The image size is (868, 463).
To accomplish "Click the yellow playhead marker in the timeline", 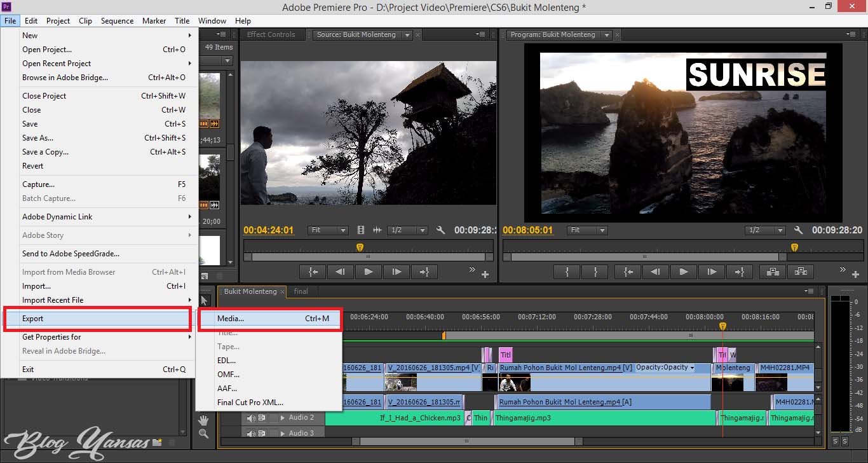I will (722, 325).
